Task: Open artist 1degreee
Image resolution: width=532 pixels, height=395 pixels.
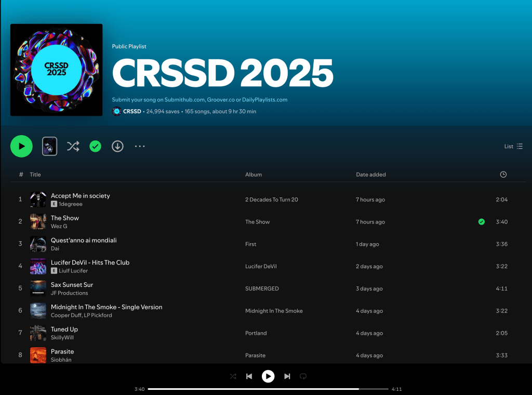Action: click(71, 204)
